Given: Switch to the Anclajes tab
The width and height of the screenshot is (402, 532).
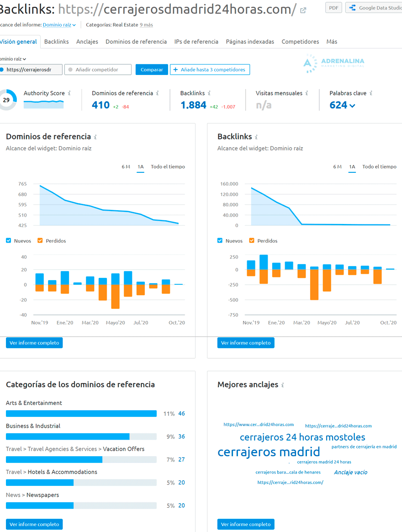Looking at the screenshot, I should (x=87, y=41).
